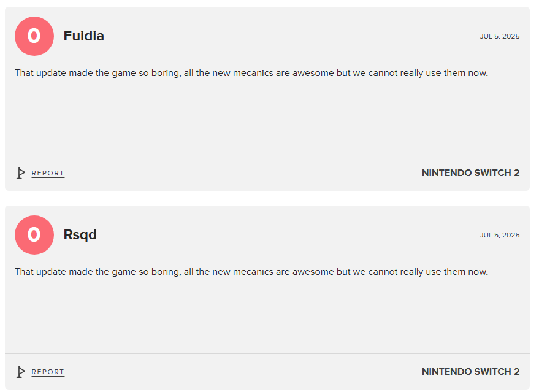This screenshot has height=392, width=539.
Task: Select Nintendo Switch 2 label on Fuidia's review
Action: click(x=470, y=173)
